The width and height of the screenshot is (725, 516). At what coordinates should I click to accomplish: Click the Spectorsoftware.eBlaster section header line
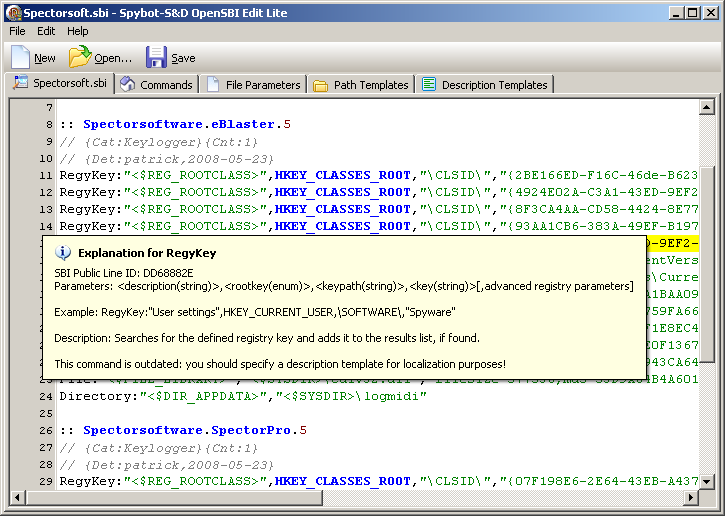tap(187, 125)
